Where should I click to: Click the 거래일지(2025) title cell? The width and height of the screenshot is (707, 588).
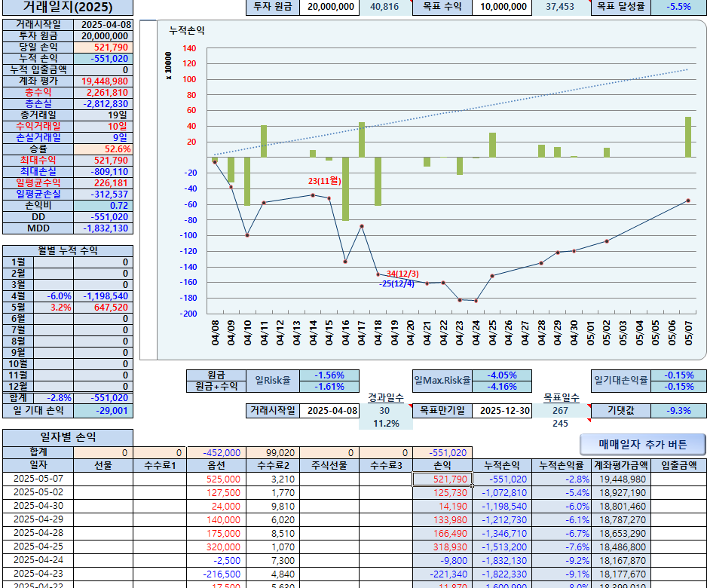tap(68, 8)
